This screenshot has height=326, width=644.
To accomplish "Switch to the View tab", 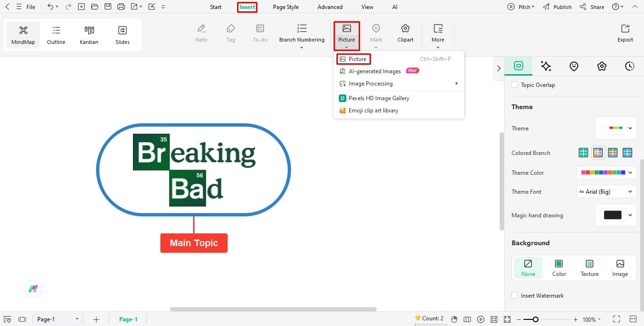I will click(x=367, y=7).
